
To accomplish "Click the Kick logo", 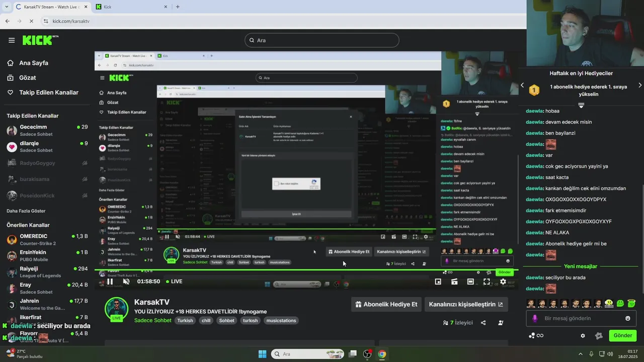I will click(40, 40).
